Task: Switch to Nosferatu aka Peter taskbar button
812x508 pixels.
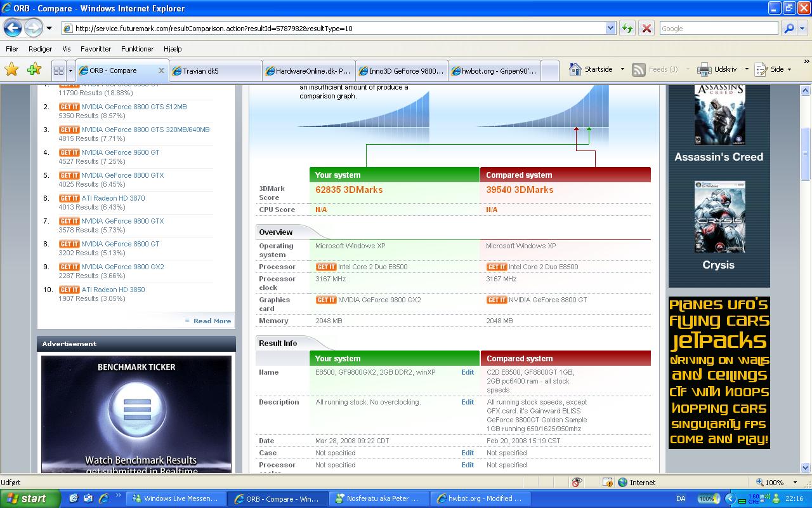Action: [x=379, y=498]
